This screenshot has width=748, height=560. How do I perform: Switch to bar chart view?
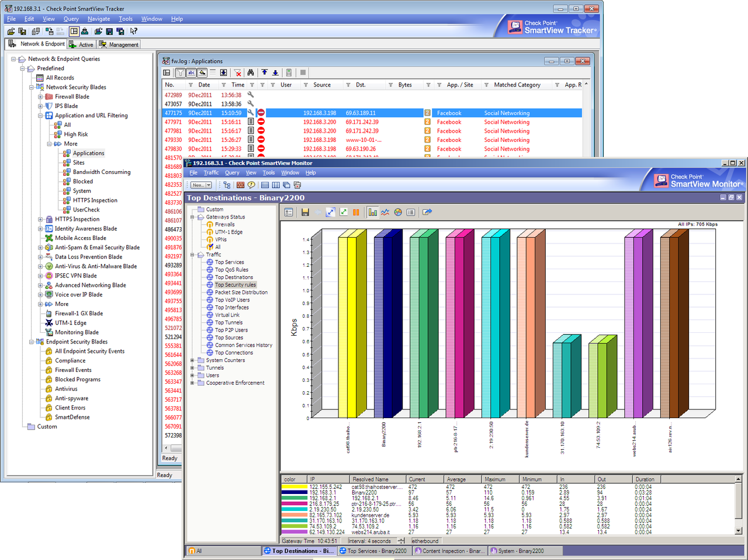tap(373, 212)
